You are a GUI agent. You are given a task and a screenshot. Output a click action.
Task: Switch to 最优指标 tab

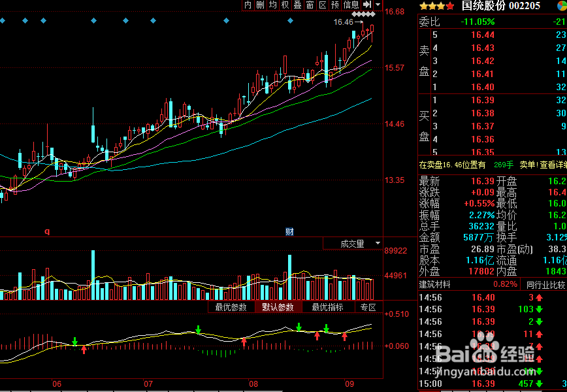click(x=328, y=307)
